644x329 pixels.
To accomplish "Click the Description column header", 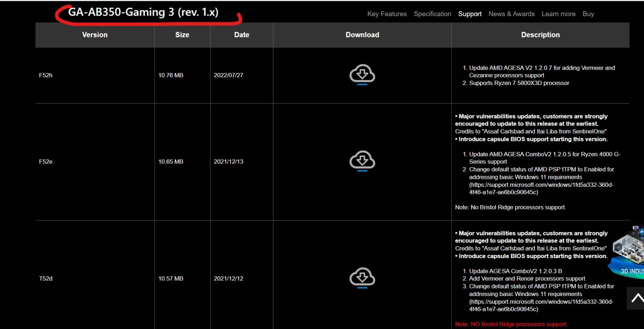I will point(540,35).
